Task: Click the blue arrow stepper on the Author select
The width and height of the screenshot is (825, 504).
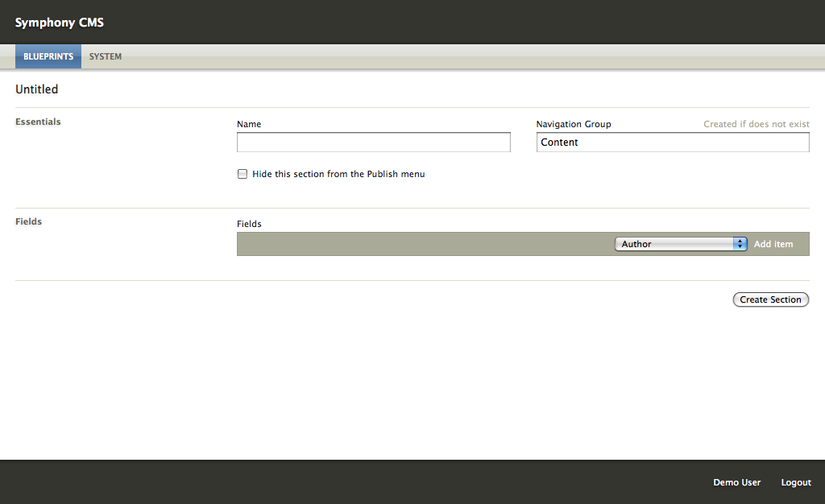Action: coord(740,244)
